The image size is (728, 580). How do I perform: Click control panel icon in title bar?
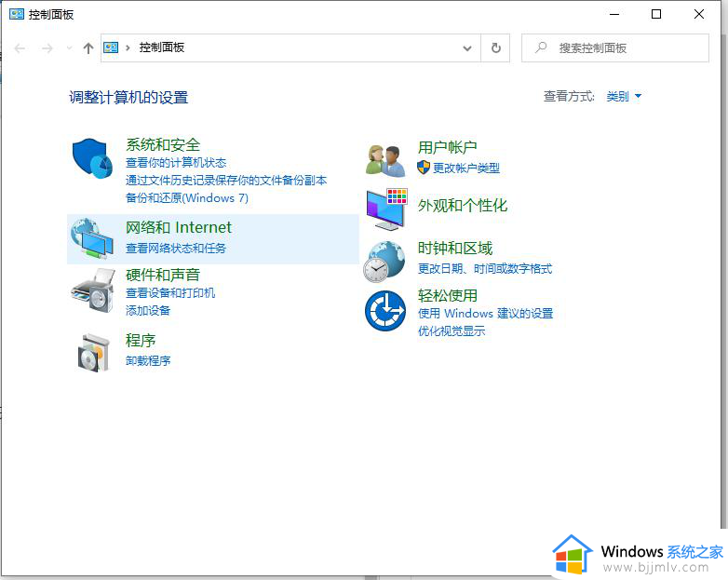coord(16,14)
